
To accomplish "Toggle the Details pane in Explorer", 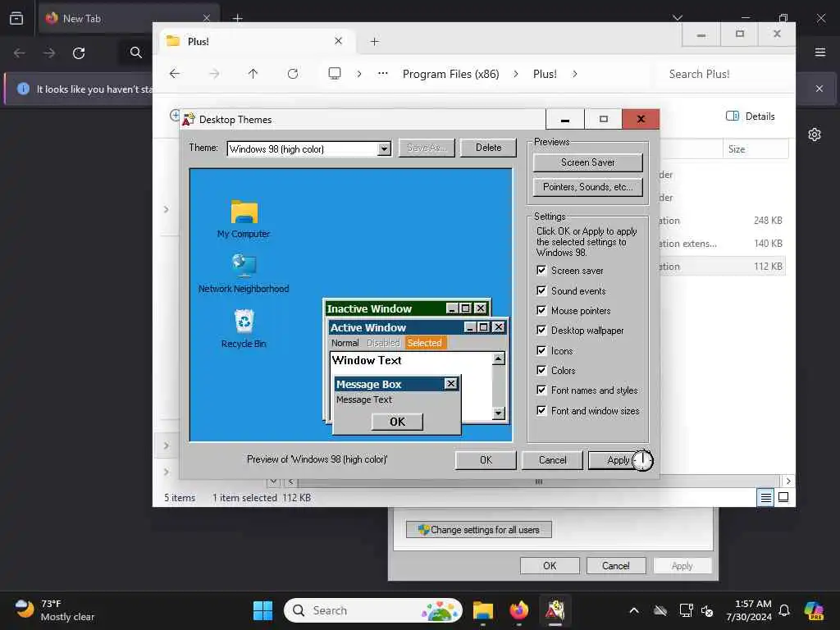I will pyautogui.click(x=750, y=116).
